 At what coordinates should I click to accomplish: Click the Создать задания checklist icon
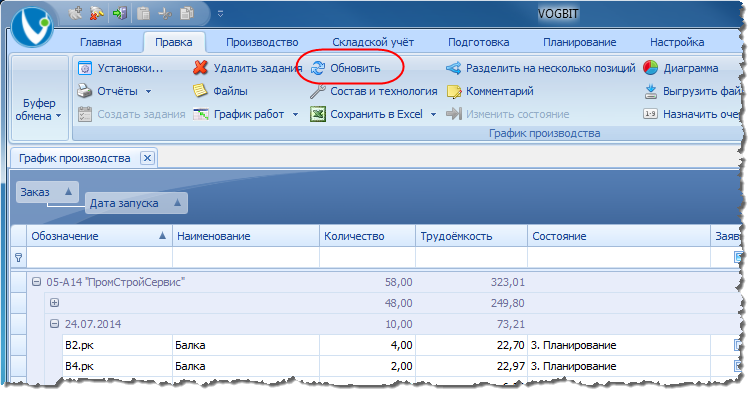point(85,114)
